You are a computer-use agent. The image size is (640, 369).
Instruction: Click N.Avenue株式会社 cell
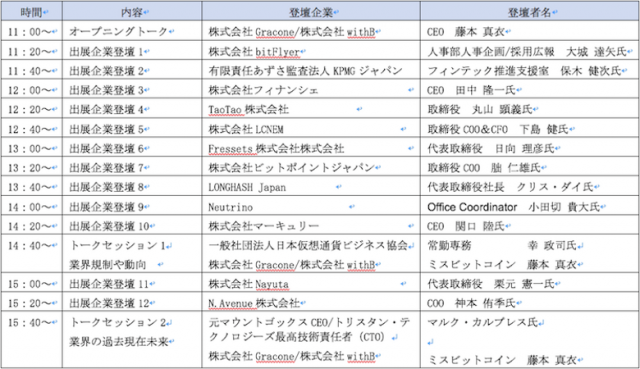[x=311, y=303]
